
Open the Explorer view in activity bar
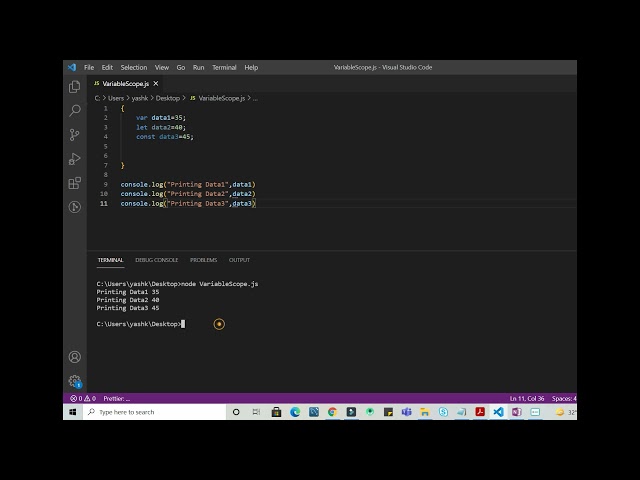pos(75,87)
